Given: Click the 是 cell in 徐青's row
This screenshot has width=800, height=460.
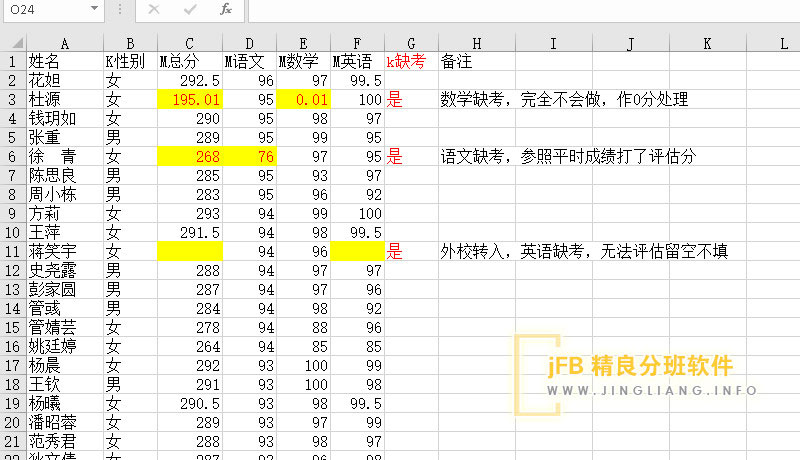Looking at the screenshot, I should (x=411, y=157).
